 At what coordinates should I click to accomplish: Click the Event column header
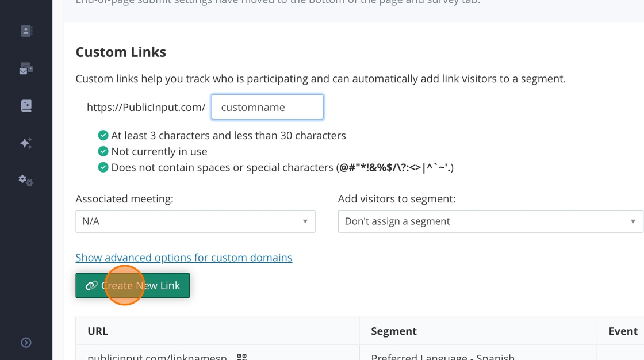point(623,331)
